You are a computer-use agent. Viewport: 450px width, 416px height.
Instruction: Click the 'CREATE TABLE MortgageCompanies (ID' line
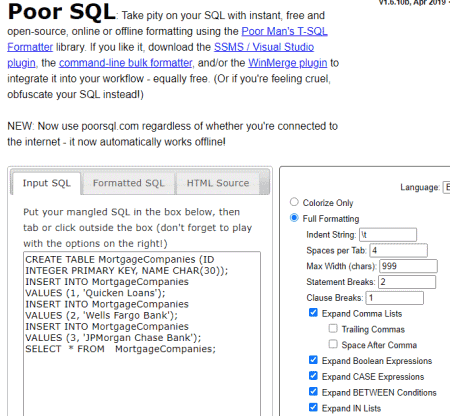tap(120, 259)
